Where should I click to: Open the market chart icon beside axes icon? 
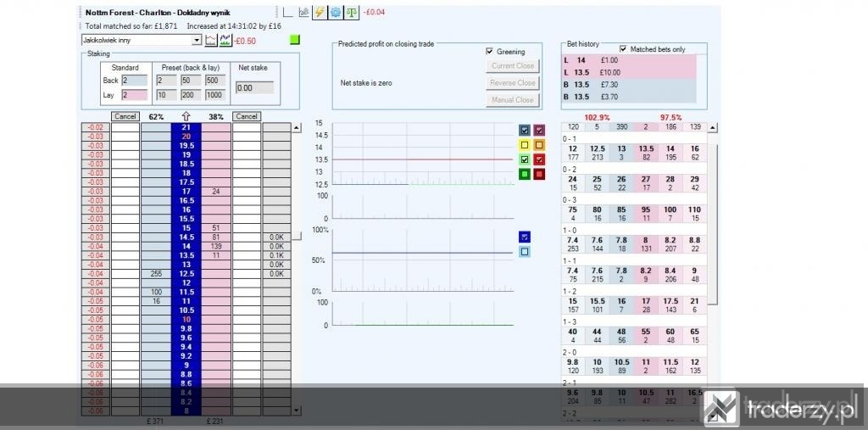[303, 12]
